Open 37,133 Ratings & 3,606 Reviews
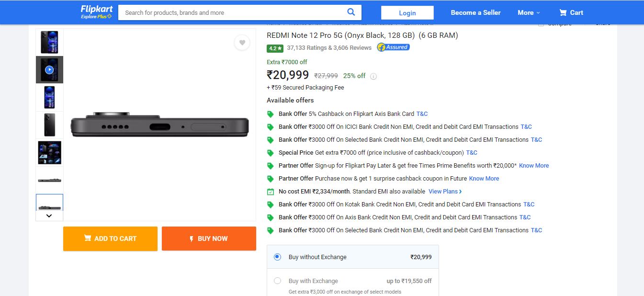This screenshot has width=644, height=296. click(329, 48)
